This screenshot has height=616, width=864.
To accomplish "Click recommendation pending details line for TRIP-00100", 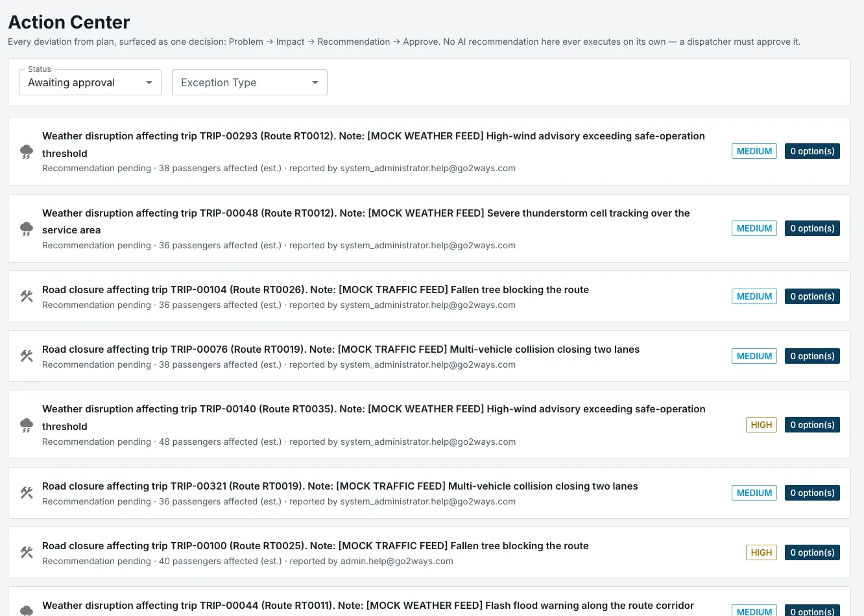I will (248, 562).
